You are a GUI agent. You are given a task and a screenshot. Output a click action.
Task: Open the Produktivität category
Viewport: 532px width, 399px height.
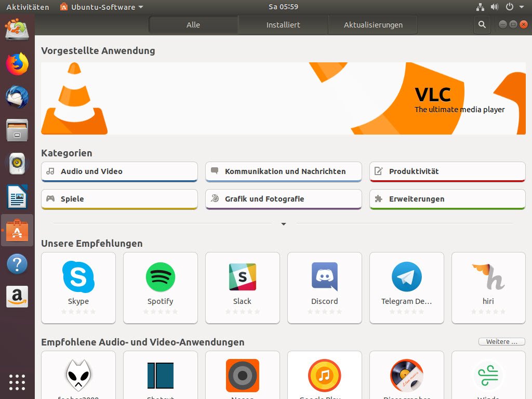pyautogui.click(x=447, y=171)
